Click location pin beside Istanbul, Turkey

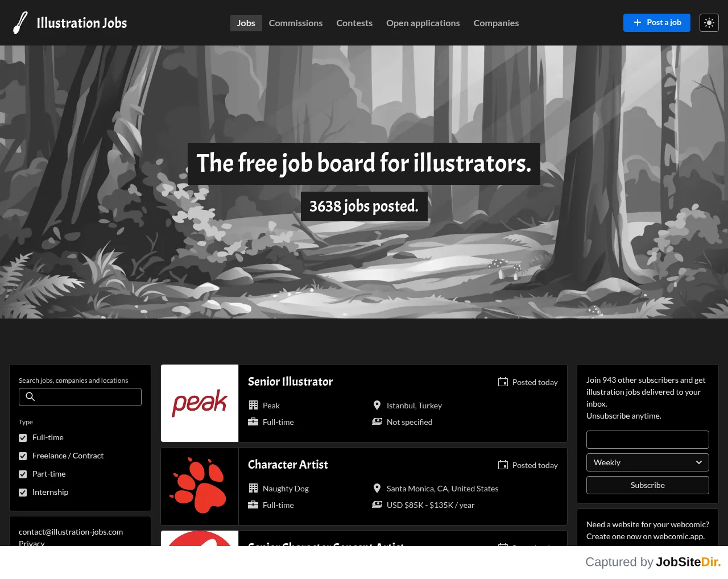[x=377, y=405]
